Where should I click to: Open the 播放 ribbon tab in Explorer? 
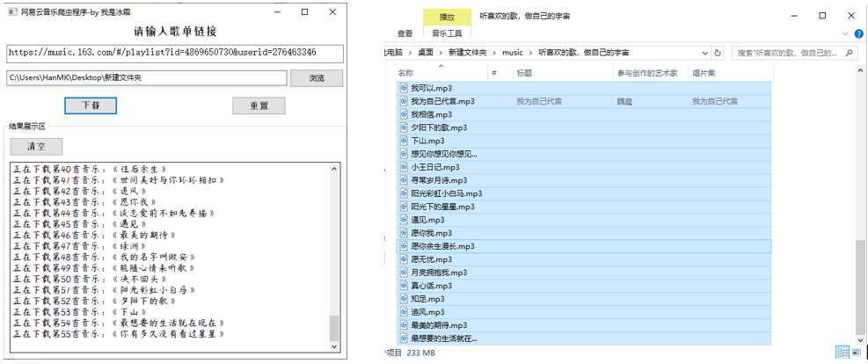click(x=447, y=17)
